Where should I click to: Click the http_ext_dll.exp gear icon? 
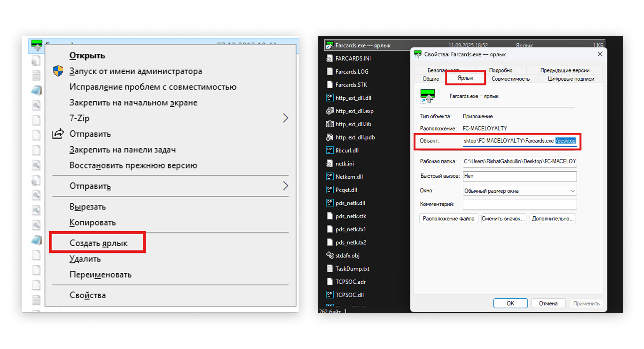(x=330, y=111)
